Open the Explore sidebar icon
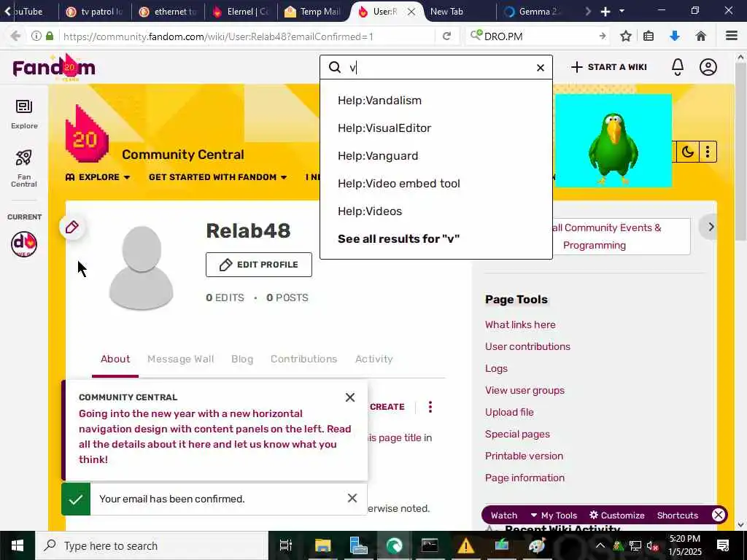This screenshot has height=560, width=747. [x=24, y=114]
